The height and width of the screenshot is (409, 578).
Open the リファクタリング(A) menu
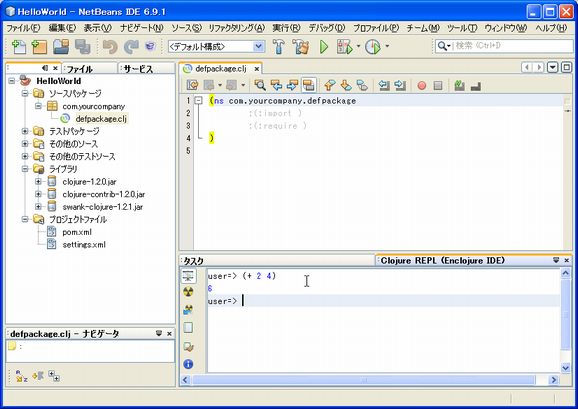[x=237, y=28]
